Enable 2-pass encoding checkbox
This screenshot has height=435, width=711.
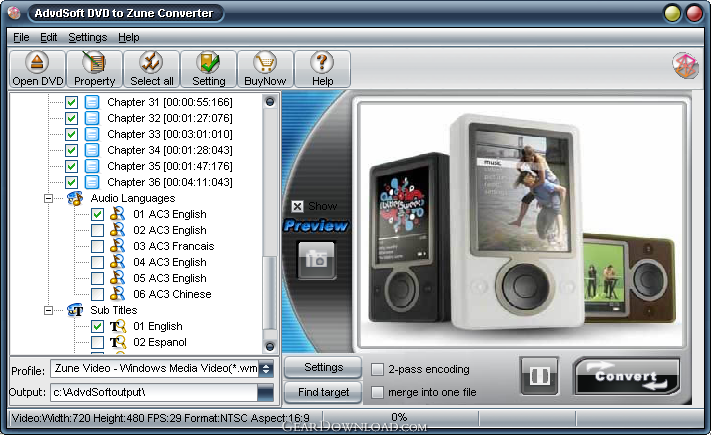pyautogui.click(x=377, y=370)
